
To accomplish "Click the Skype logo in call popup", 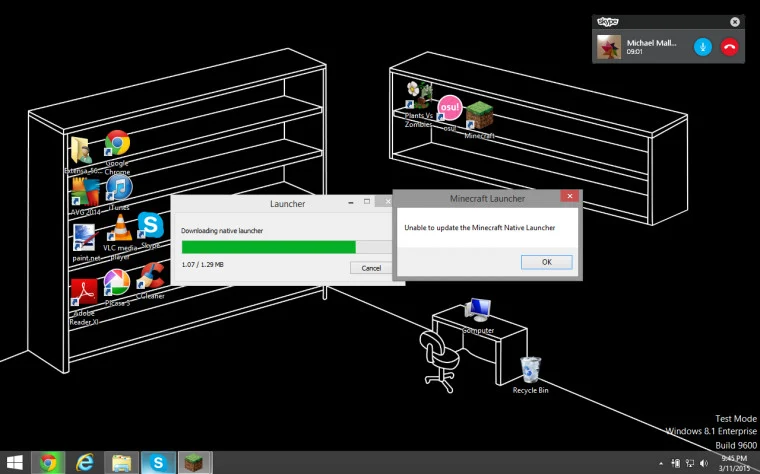I will pyautogui.click(x=608, y=22).
